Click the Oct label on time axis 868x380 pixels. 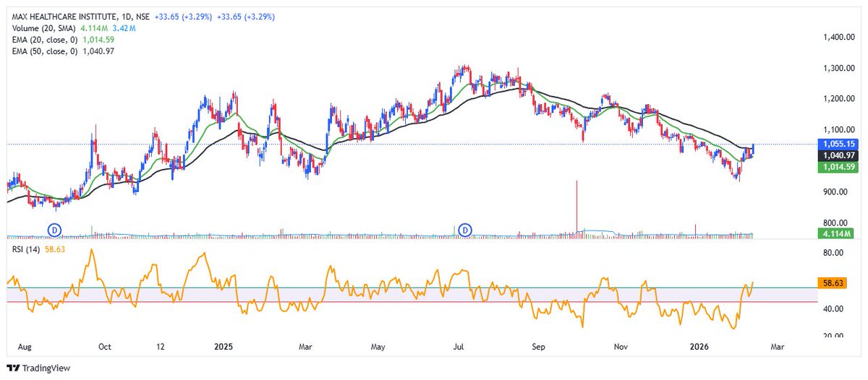(104, 347)
